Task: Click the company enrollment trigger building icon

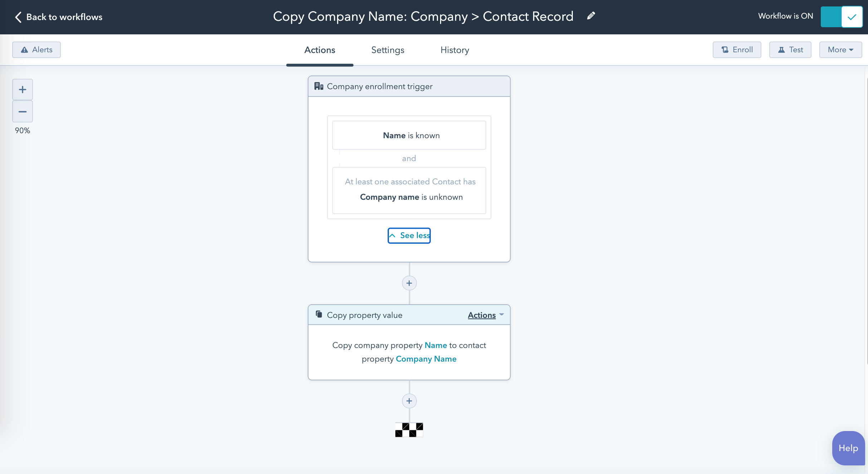Action: click(320, 86)
